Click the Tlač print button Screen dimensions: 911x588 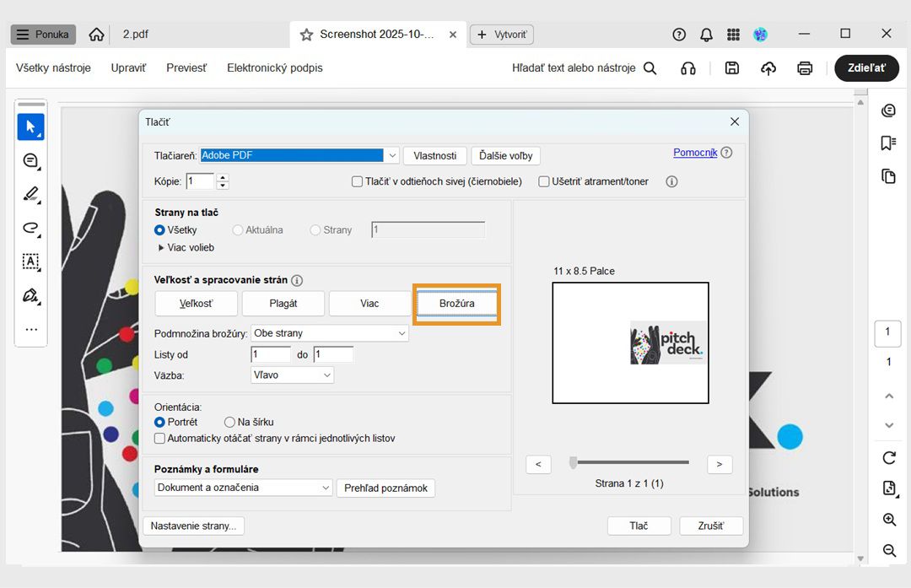coord(639,526)
